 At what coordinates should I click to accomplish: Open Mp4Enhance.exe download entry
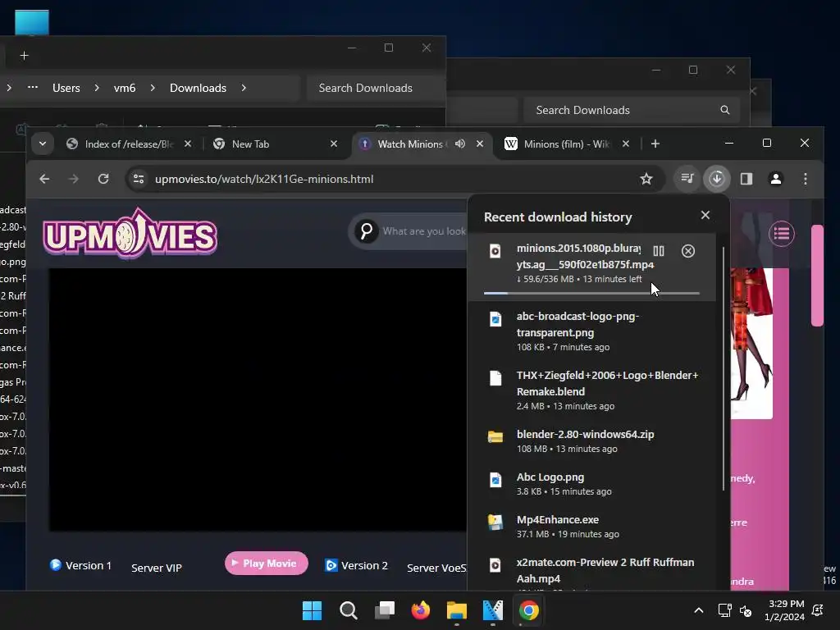(x=591, y=526)
